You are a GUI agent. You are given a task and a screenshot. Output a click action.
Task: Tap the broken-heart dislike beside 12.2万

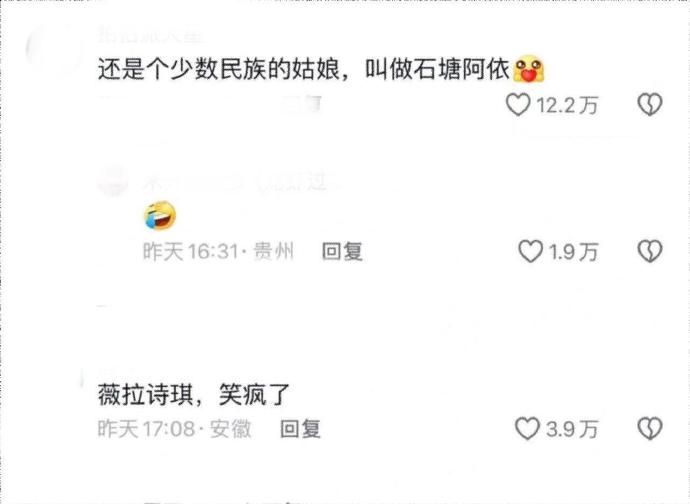click(x=650, y=104)
